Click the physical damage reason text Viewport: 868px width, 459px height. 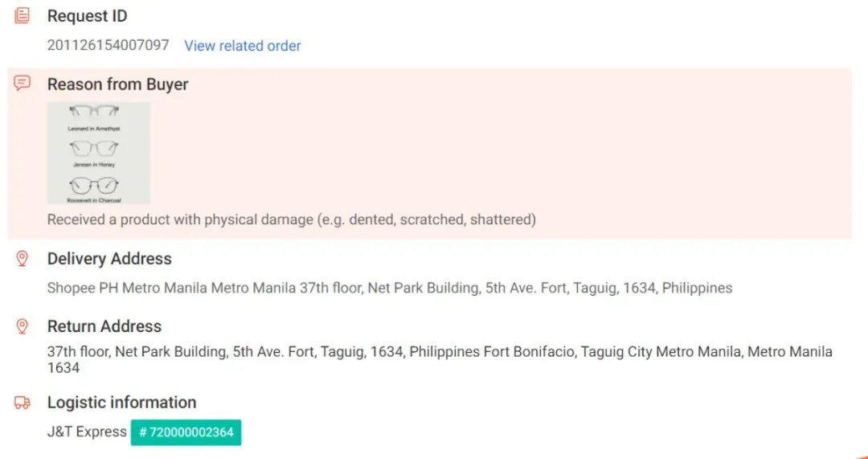(x=292, y=219)
